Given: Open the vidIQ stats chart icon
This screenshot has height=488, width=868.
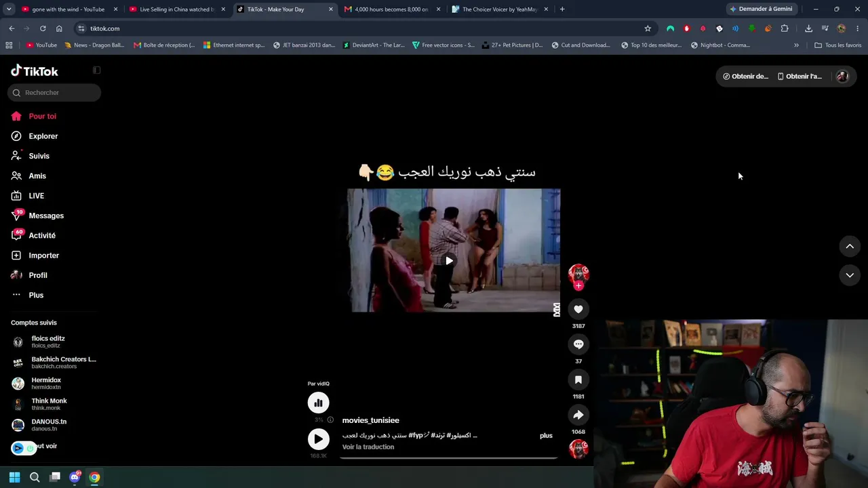Looking at the screenshot, I should (318, 403).
